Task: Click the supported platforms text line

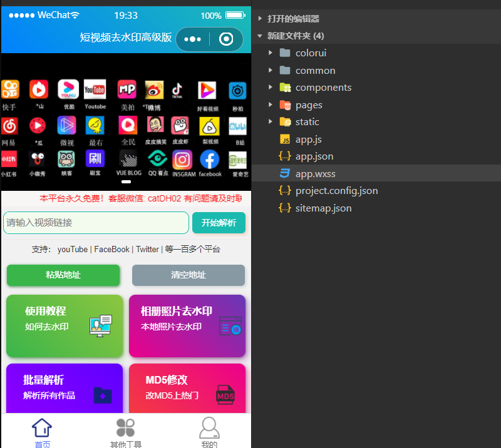Action: (126, 249)
